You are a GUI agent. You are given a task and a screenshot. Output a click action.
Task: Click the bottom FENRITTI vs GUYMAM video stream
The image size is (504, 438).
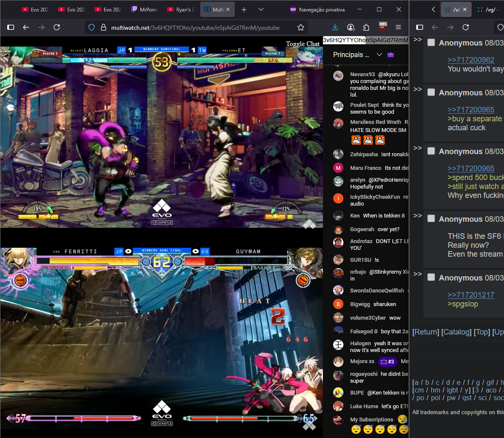pyautogui.click(x=161, y=338)
